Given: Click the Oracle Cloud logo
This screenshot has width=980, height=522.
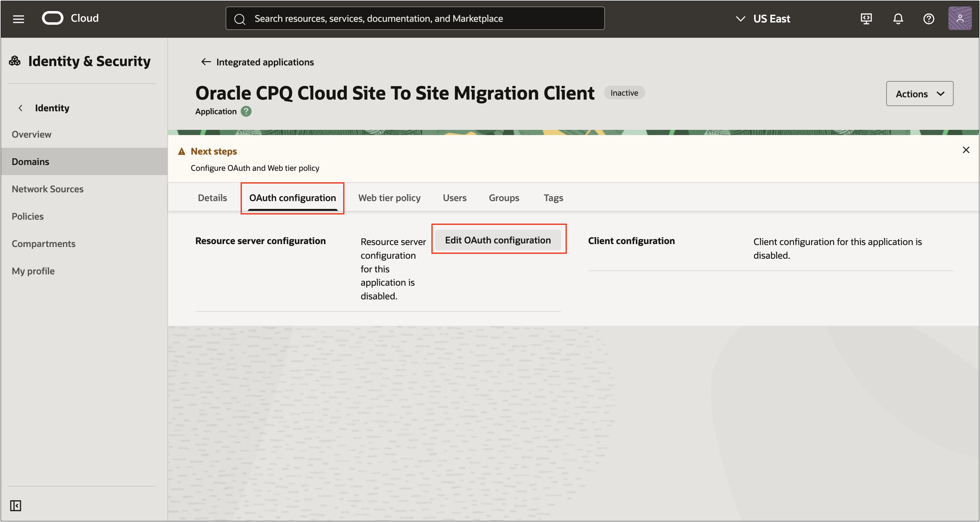Looking at the screenshot, I should 52,18.
